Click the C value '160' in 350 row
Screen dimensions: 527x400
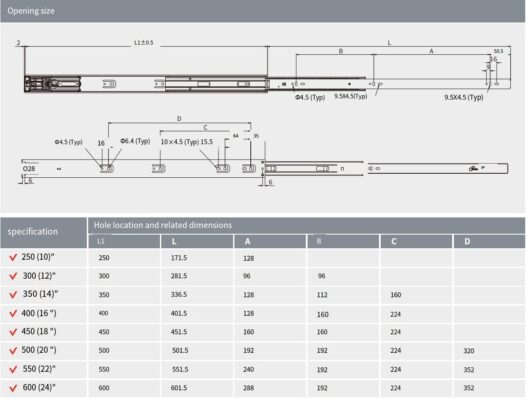396,295
